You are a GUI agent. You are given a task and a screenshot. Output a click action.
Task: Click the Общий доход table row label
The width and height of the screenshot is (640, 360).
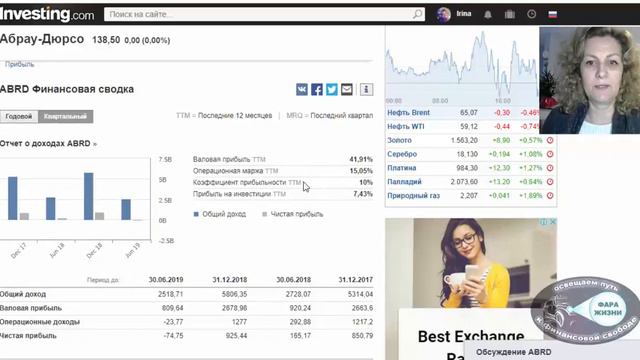(23, 294)
